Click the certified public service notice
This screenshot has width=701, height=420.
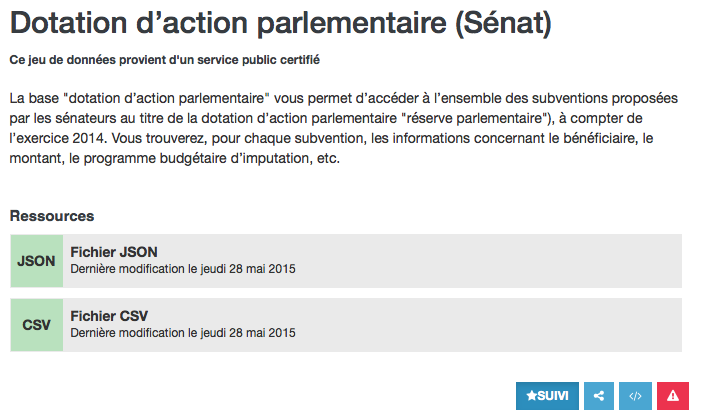[164, 60]
